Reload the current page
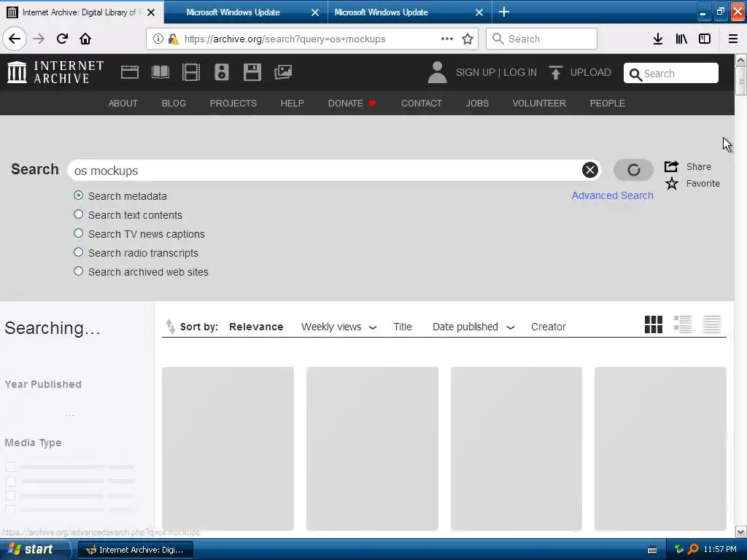This screenshot has width=747, height=560. click(x=62, y=39)
